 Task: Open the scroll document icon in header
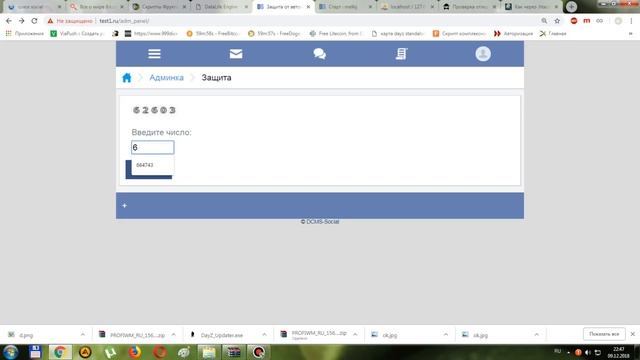click(x=402, y=54)
